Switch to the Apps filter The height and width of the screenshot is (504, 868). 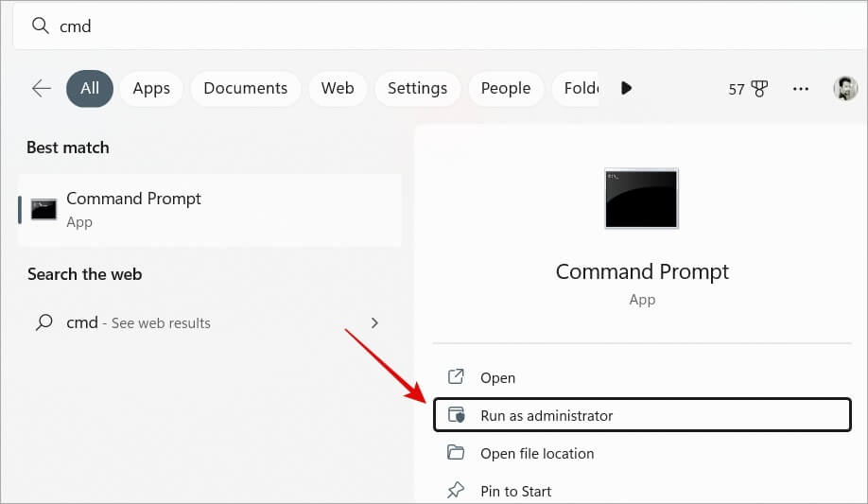[151, 88]
